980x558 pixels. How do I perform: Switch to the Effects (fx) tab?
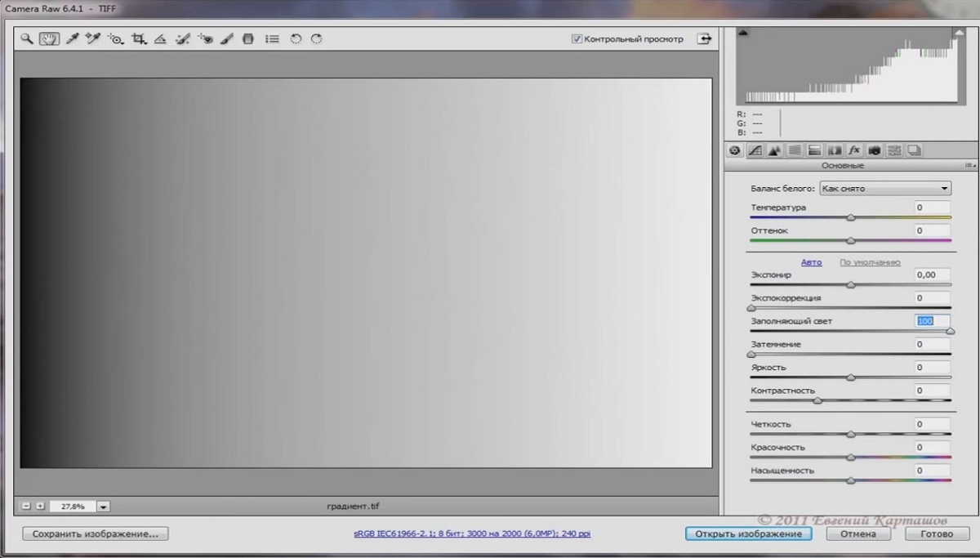pyautogui.click(x=854, y=150)
